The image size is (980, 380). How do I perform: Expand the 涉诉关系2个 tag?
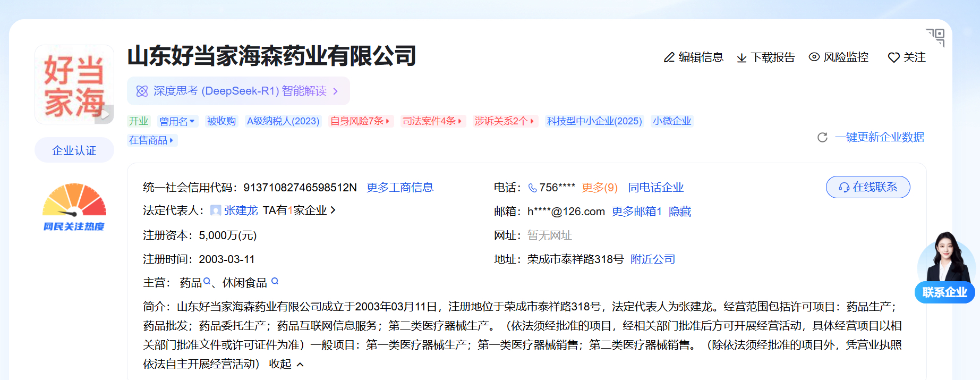[505, 121]
